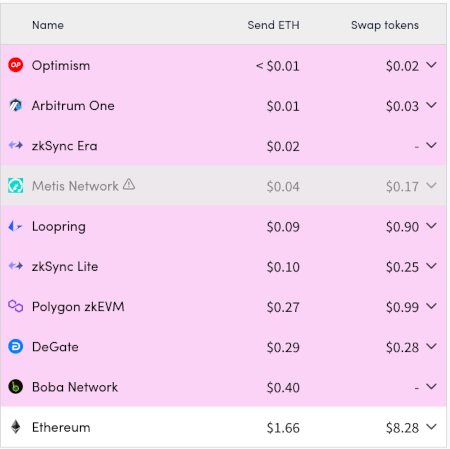Expand the Arbitrum One row details

(431, 105)
